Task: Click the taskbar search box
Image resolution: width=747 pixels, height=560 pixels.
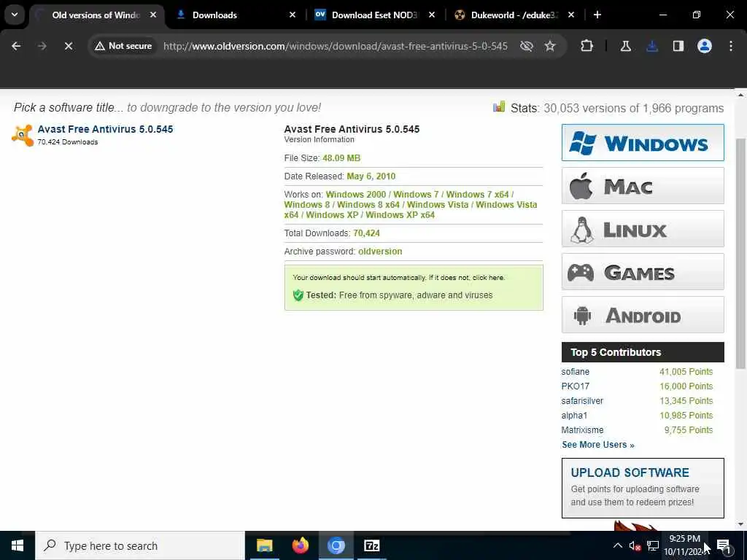Action: (x=139, y=545)
